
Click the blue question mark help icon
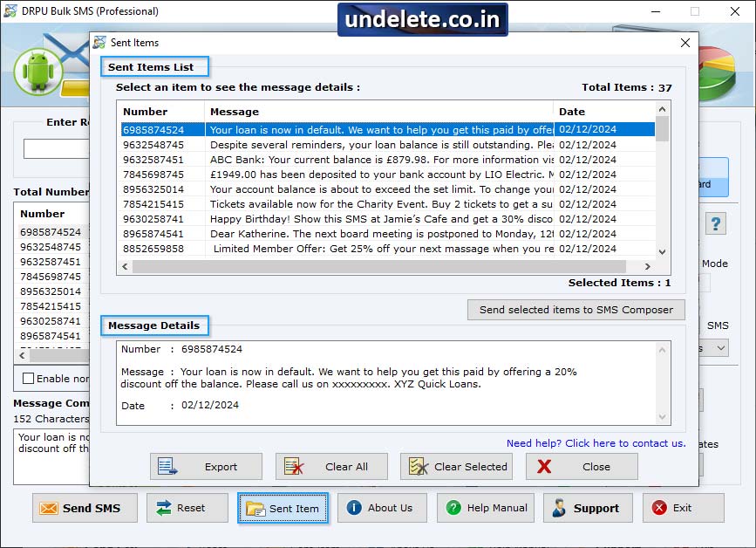(715, 223)
